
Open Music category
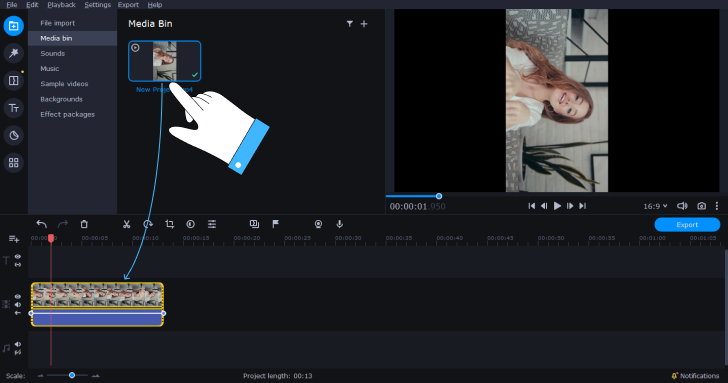pyautogui.click(x=72, y=69)
